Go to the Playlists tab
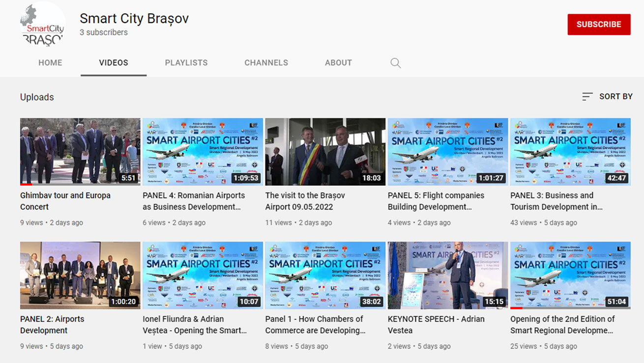The width and height of the screenshot is (644, 363). [186, 63]
